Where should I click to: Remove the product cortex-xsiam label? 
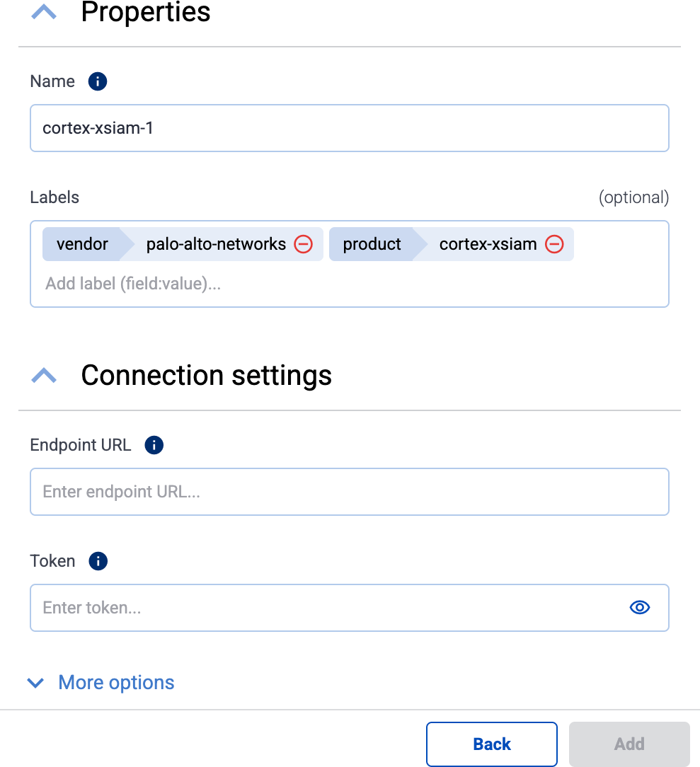pos(554,244)
